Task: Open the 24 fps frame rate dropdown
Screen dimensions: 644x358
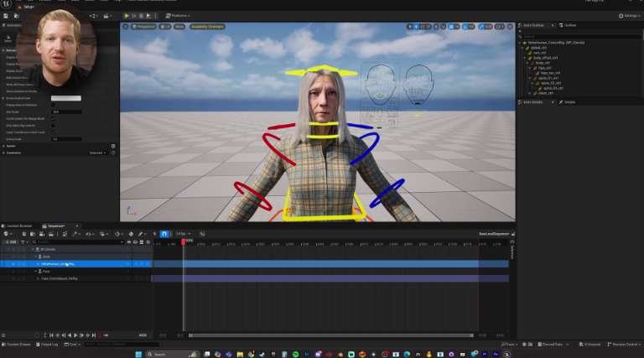Action: click(183, 234)
